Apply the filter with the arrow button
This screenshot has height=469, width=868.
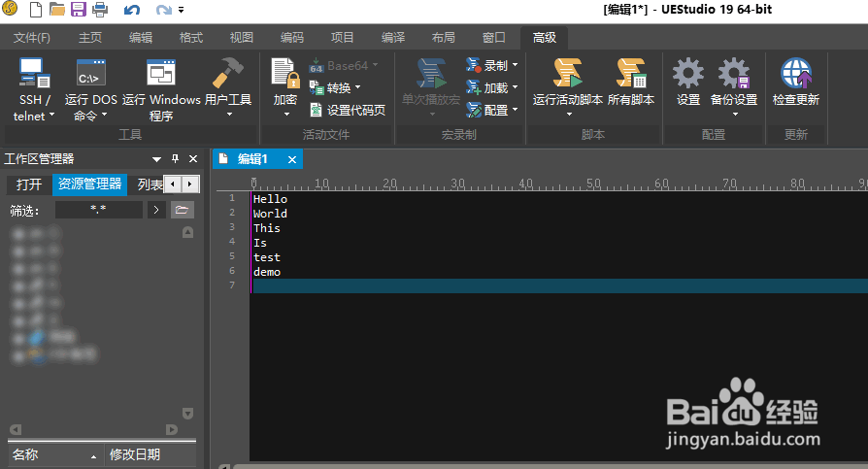[x=156, y=210]
